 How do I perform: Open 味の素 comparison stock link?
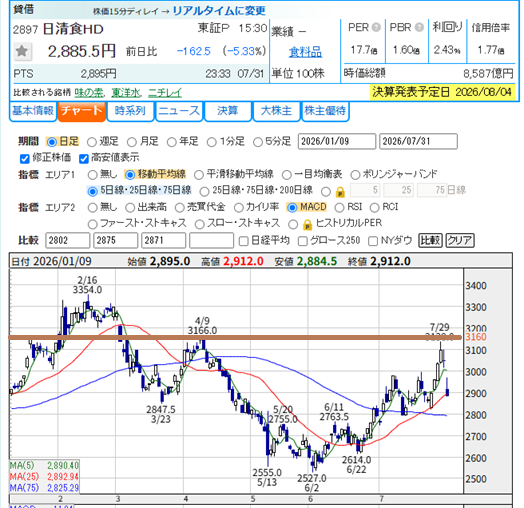click(x=89, y=92)
